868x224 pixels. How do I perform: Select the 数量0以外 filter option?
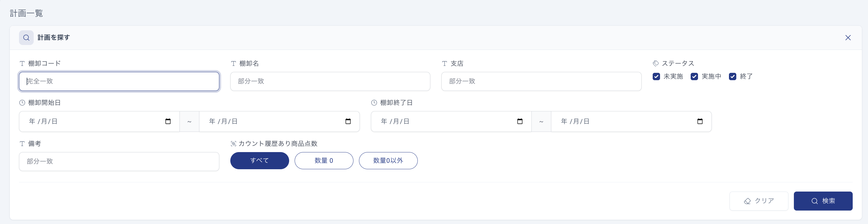coord(388,161)
